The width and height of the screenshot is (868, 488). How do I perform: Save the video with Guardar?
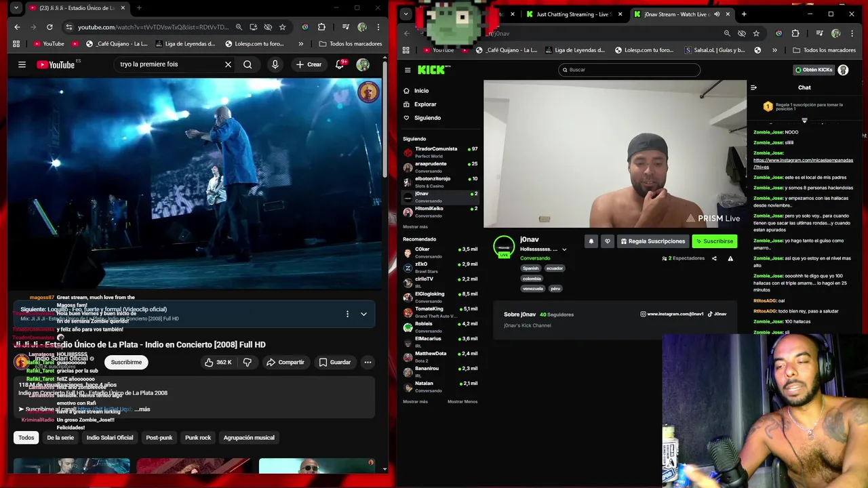point(334,362)
